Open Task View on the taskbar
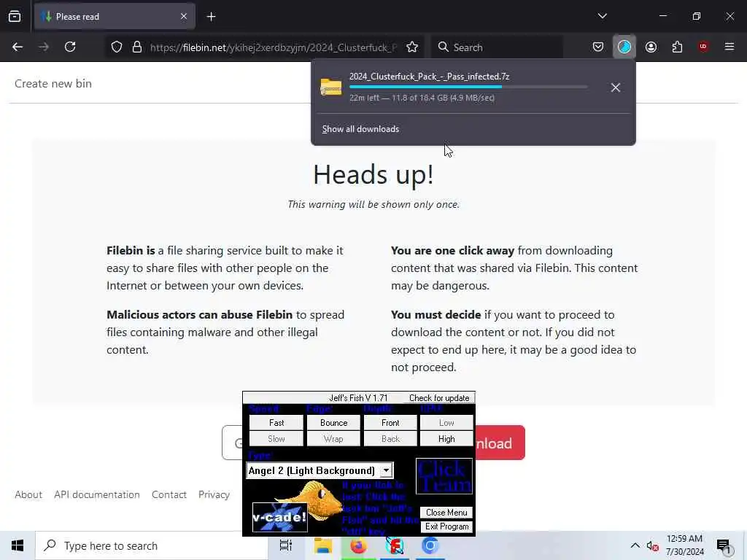The image size is (747, 560). [x=286, y=545]
